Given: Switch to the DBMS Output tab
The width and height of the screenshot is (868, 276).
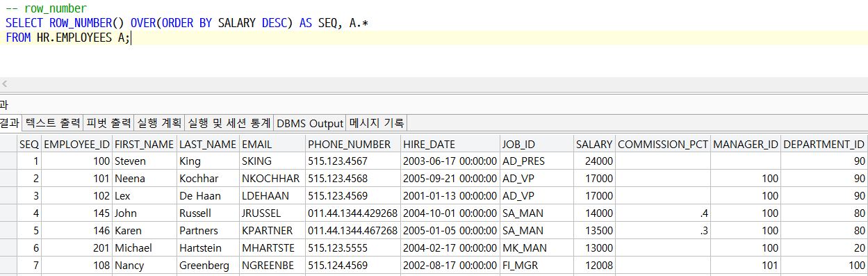Looking at the screenshot, I should 310,123.
